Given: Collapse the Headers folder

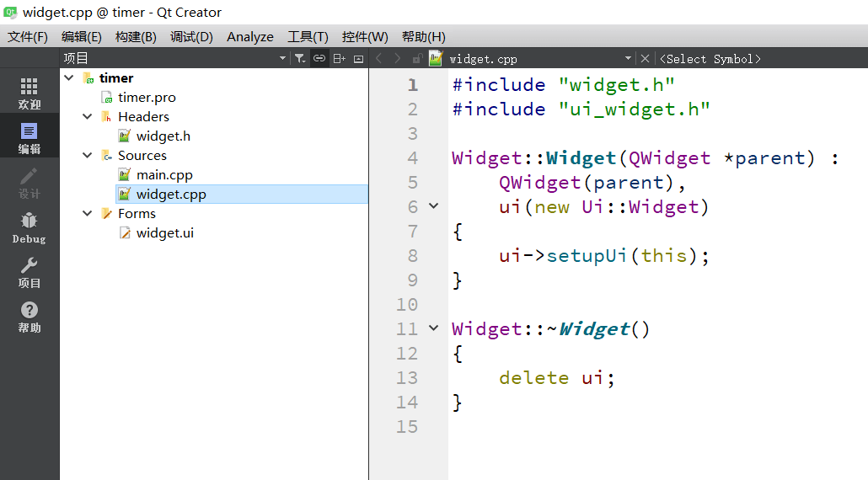Looking at the screenshot, I should (x=88, y=117).
